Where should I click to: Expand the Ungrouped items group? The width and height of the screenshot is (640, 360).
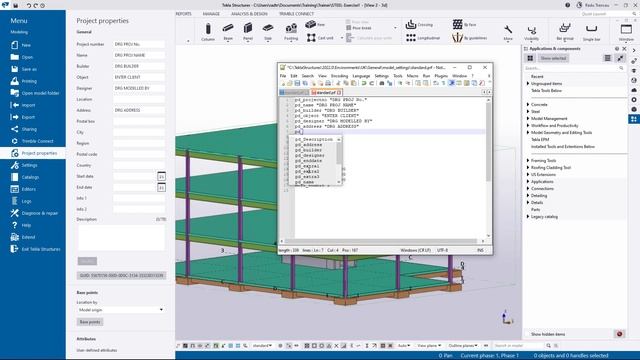(528, 84)
